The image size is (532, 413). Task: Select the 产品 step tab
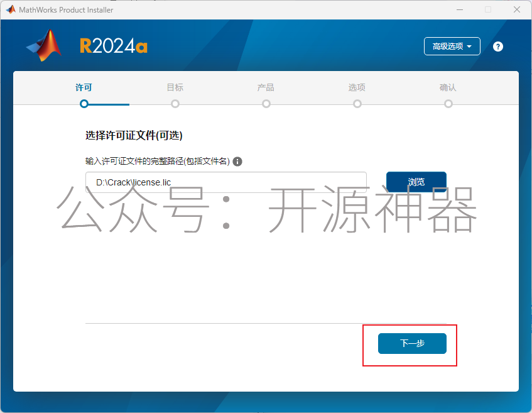tap(266, 87)
